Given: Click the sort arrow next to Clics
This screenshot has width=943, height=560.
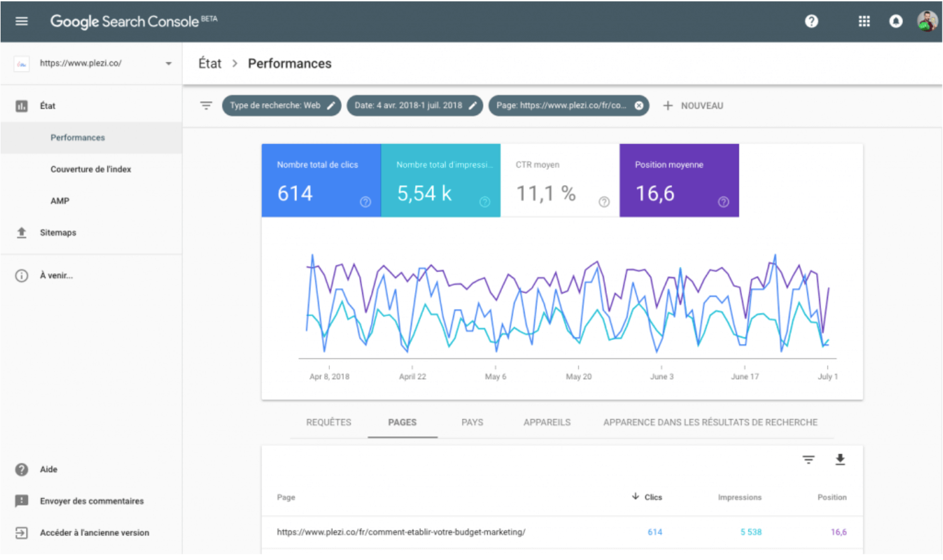Looking at the screenshot, I should 635,497.
